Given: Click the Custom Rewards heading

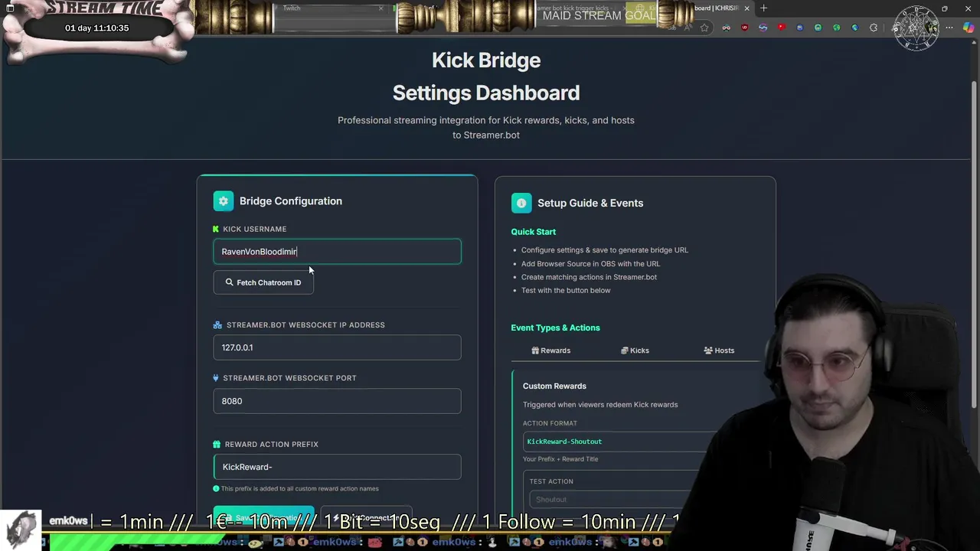Looking at the screenshot, I should pos(554,386).
